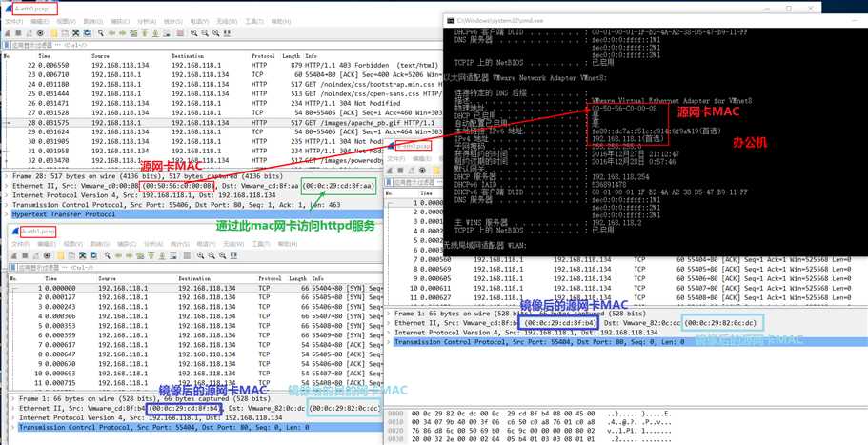868x445 pixels.
Task: Expand Transmission Control Protocol in A-eth0.pcap details
Action: pyautogui.click(x=6, y=204)
